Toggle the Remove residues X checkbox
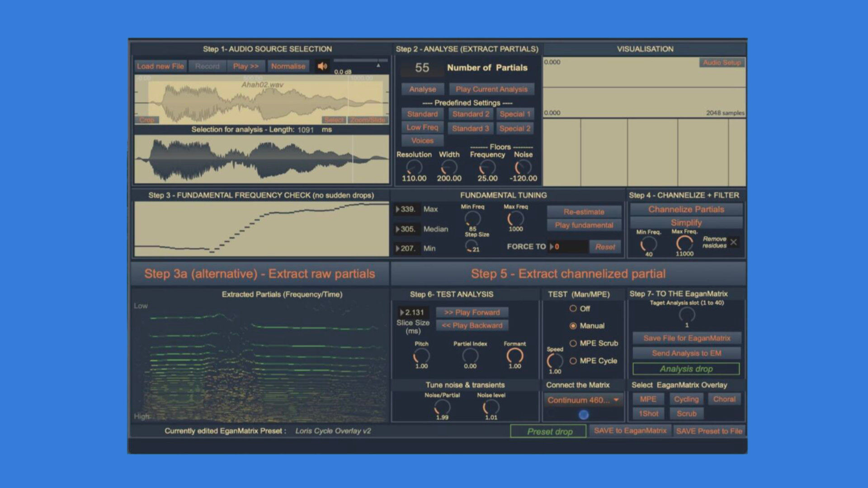This screenshot has height=488, width=868. click(x=734, y=242)
